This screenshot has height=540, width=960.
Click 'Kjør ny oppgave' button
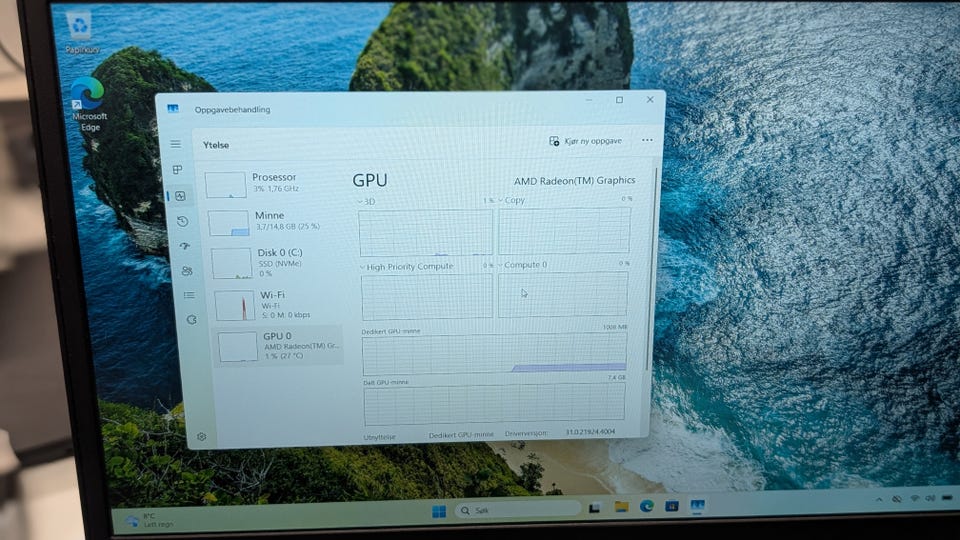coord(585,141)
